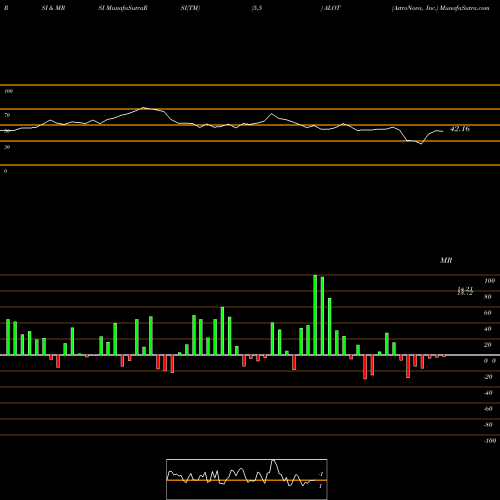Click the RSI 100 axis label
Image resolution: width=500 pixels, height=500 pixels.
tap(8, 91)
